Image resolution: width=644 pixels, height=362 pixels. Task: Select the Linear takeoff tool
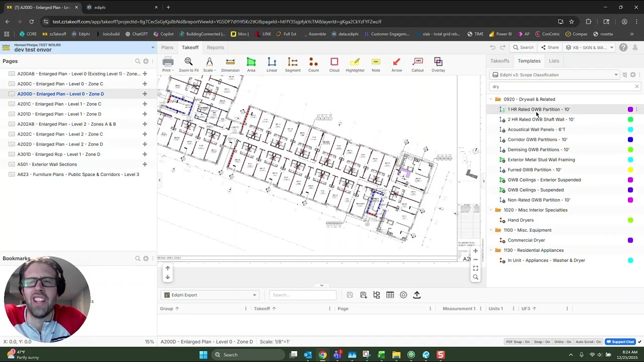click(272, 64)
